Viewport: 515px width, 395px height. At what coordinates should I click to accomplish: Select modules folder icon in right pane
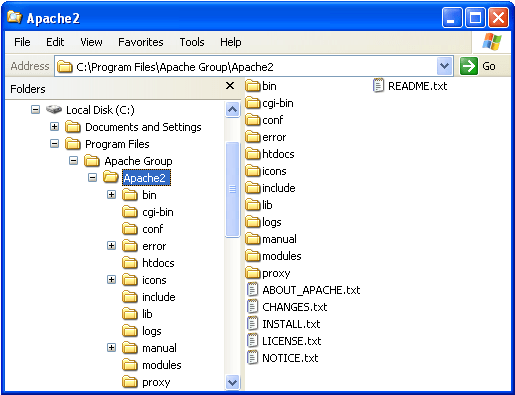253,256
